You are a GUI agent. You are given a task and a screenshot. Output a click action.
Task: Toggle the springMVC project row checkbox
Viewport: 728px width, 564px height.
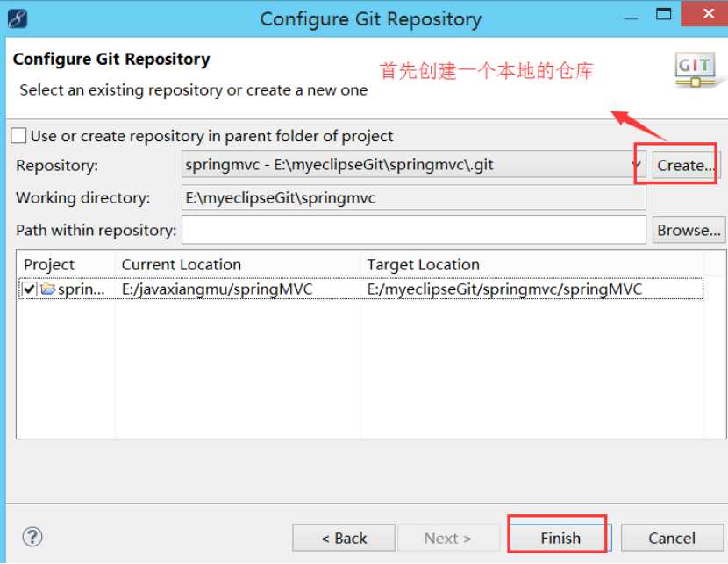coord(29,289)
